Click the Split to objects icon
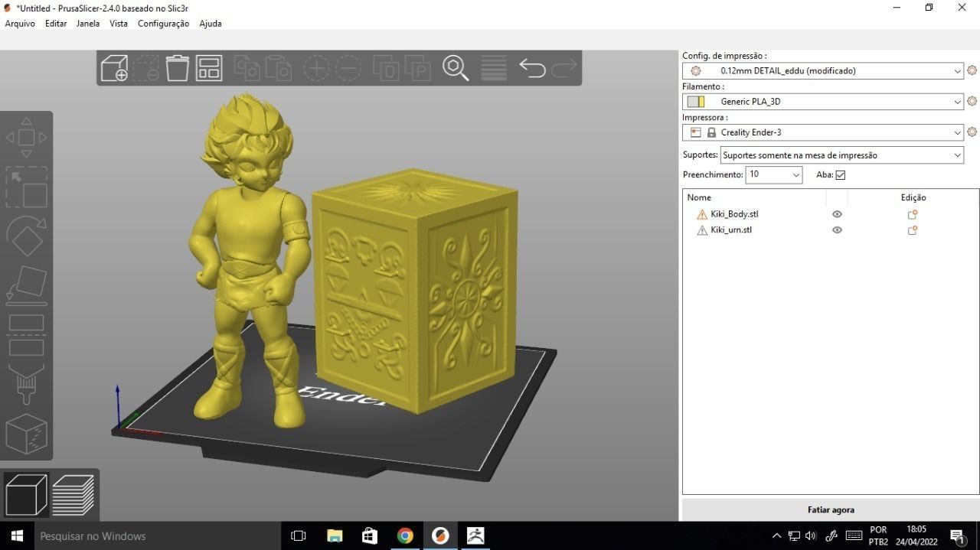This screenshot has height=550, width=980. click(386, 68)
